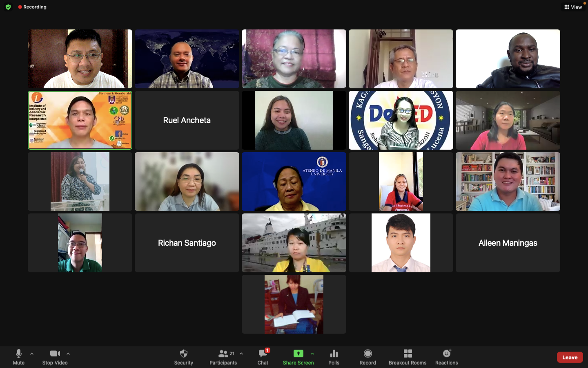Select Ruel Ancheta's video tile
Viewport: 588px width, 368px height.
tap(187, 120)
